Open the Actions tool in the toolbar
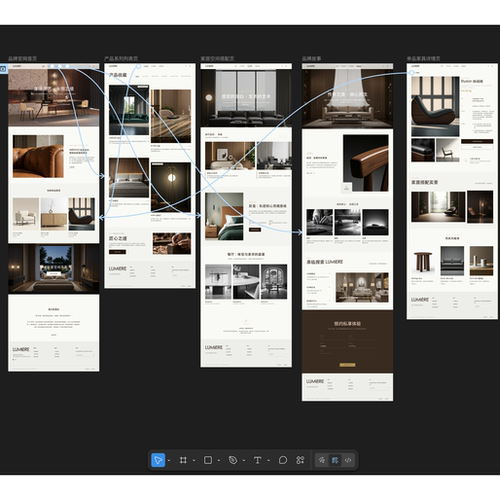500x500 pixels. point(300,460)
